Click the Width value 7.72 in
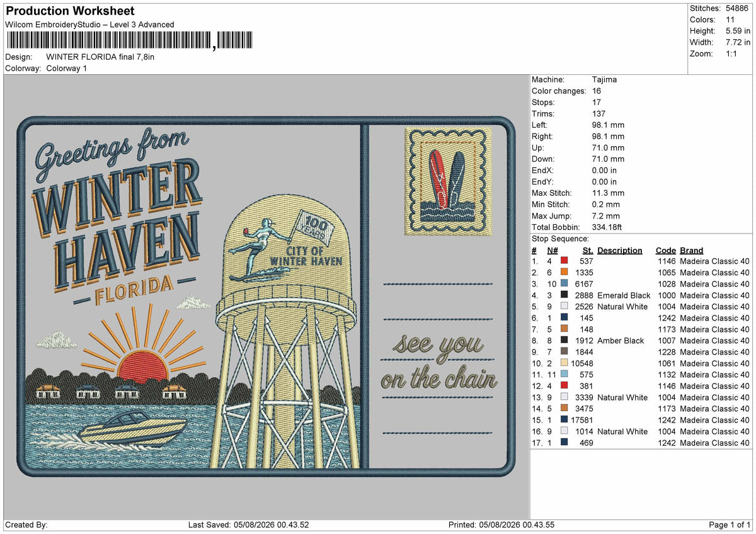The height and width of the screenshot is (534, 756). [738, 42]
